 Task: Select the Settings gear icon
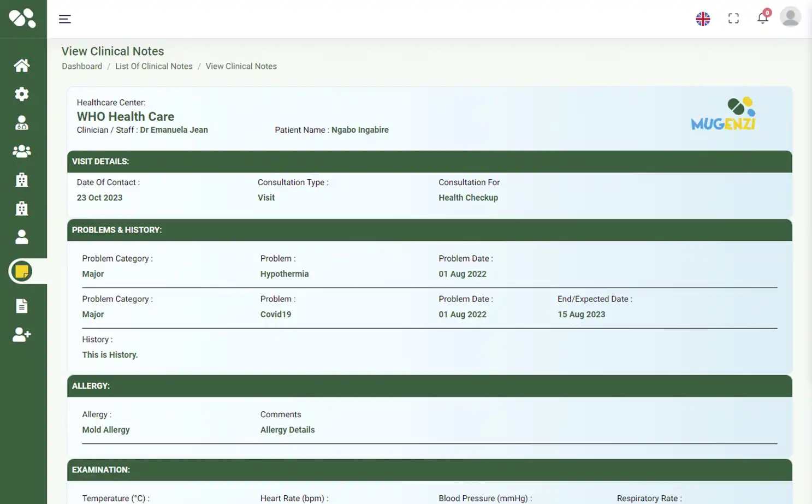coord(22,93)
